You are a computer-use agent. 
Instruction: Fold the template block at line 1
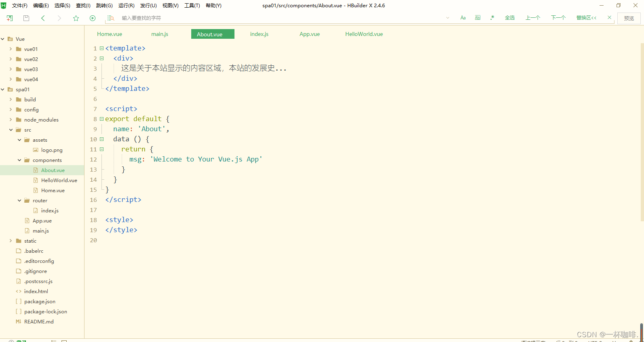point(101,48)
